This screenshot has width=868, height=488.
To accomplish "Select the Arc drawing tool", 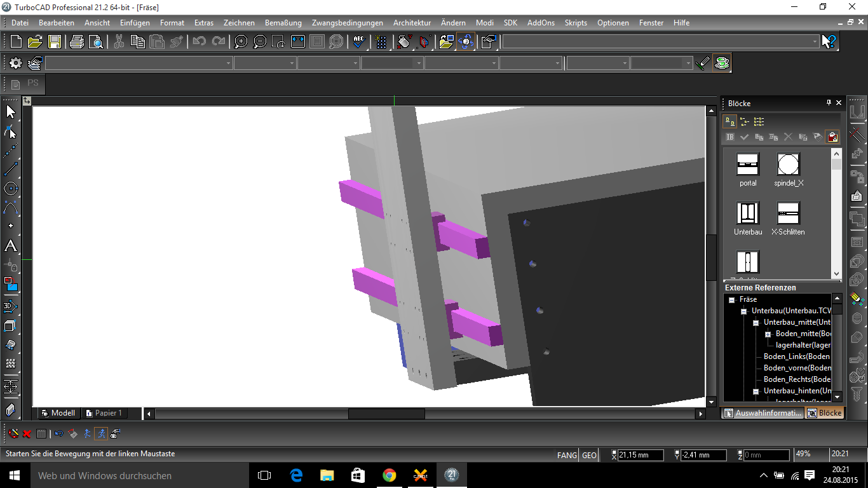I will point(11,208).
